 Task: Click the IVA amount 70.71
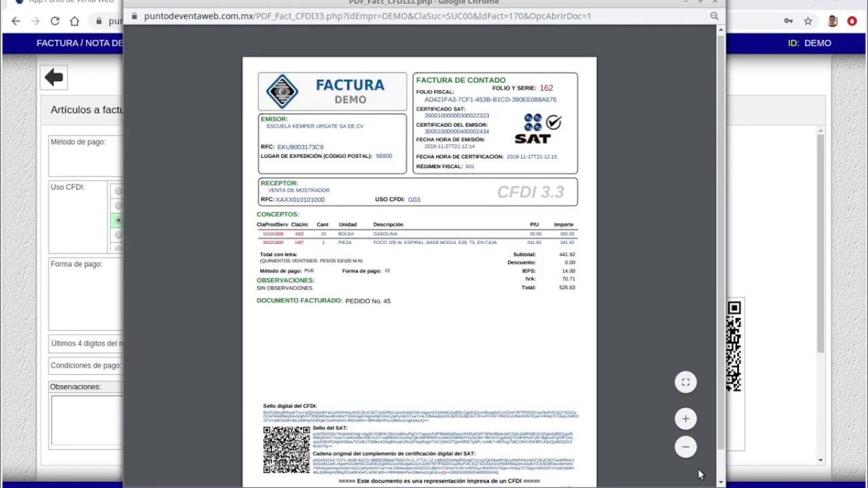[x=568, y=279]
